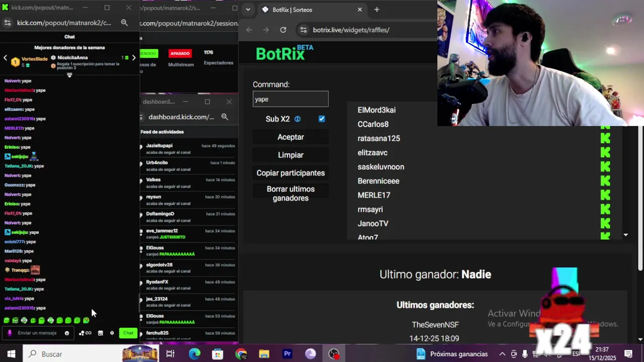Open chat settings gear icon
Image resolution: width=644 pixels, height=362 pixels.
pos(112,333)
